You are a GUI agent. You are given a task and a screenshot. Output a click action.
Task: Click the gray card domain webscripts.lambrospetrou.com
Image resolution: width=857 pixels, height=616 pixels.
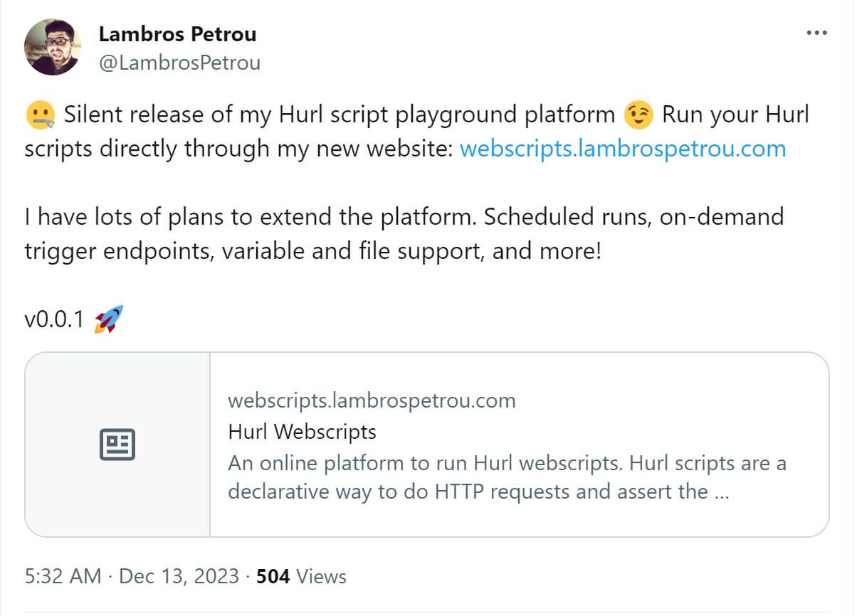click(372, 400)
